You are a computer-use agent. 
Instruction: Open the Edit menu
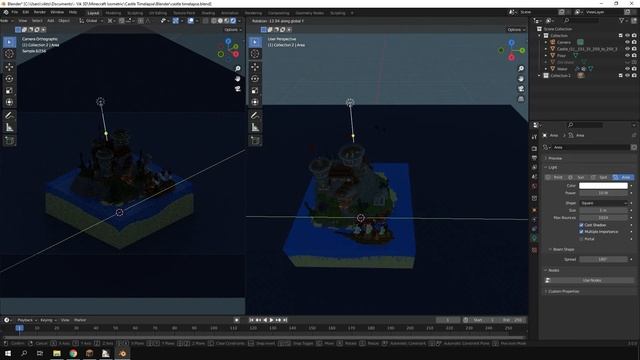pos(26,12)
